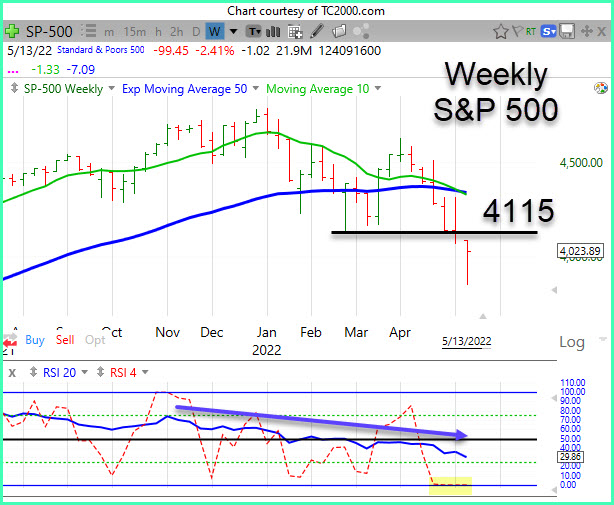Click the blue -7.09 indicator value
614x505 pixels.
(x=81, y=69)
